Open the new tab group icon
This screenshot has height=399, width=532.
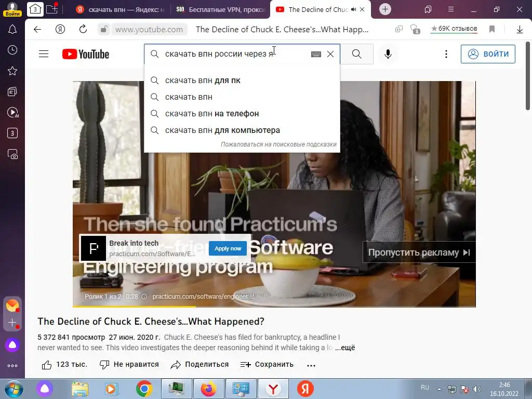coord(52,8)
